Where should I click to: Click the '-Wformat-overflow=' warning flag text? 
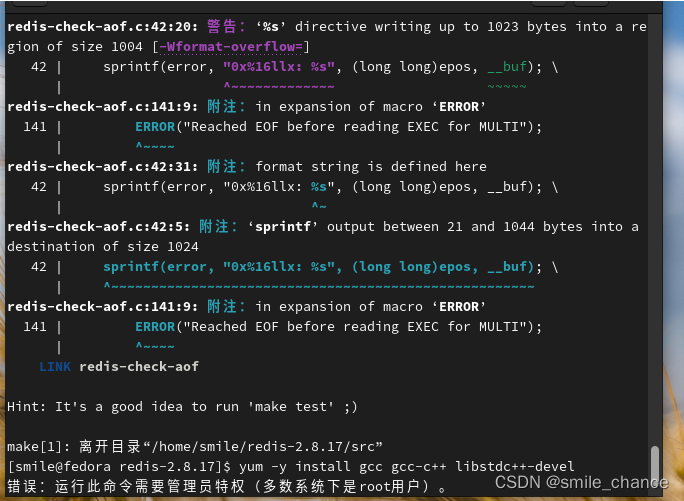click(231, 47)
